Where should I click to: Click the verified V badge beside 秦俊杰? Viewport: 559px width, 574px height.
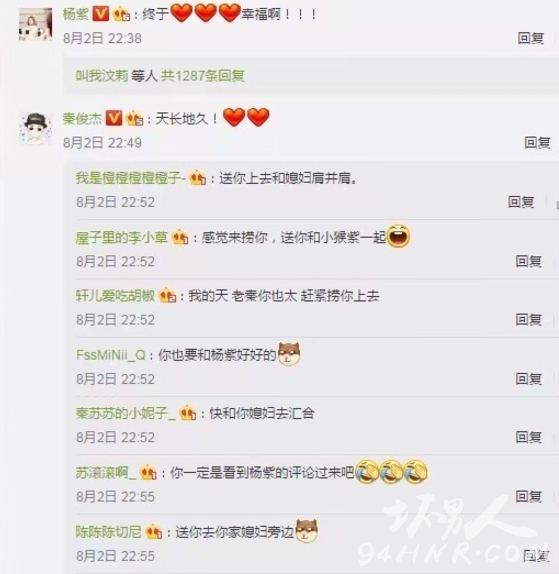coord(114,118)
